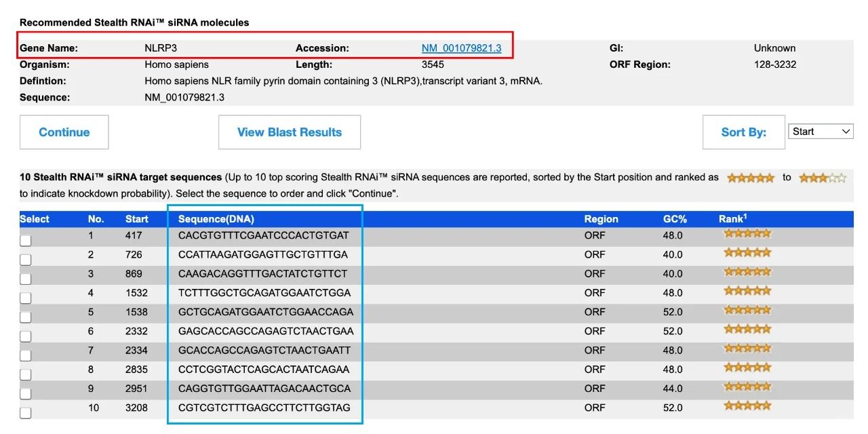
Task: Check the box for sequence number 10
Action: pos(25,412)
